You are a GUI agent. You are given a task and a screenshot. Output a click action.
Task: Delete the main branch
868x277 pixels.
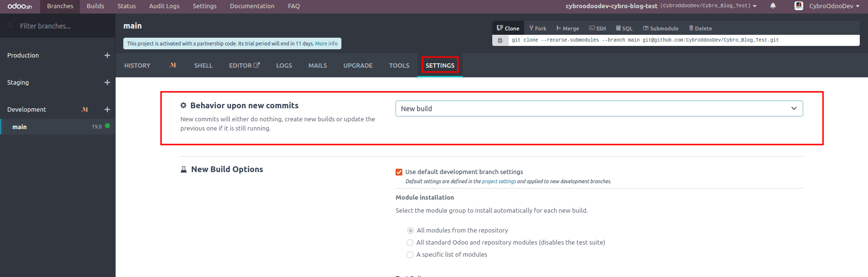click(700, 29)
